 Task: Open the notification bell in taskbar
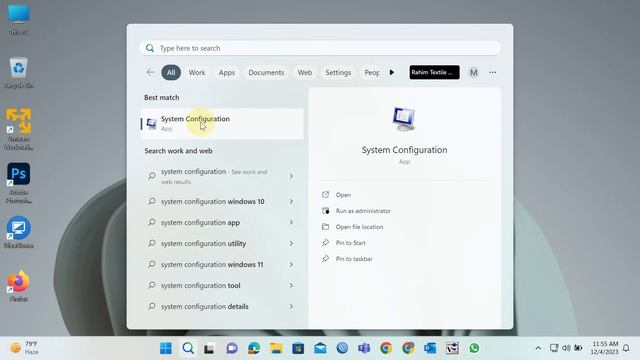[626, 348]
